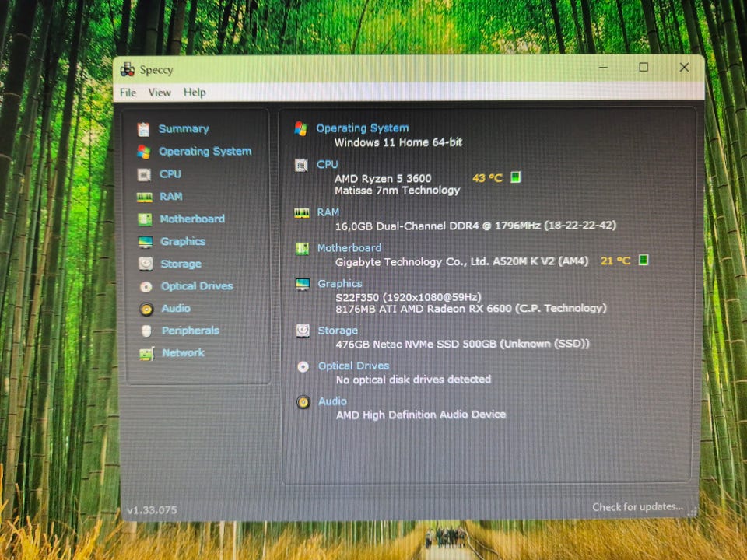
Task: Open Optical Drives section from sidebar
Action: tap(197, 285)
